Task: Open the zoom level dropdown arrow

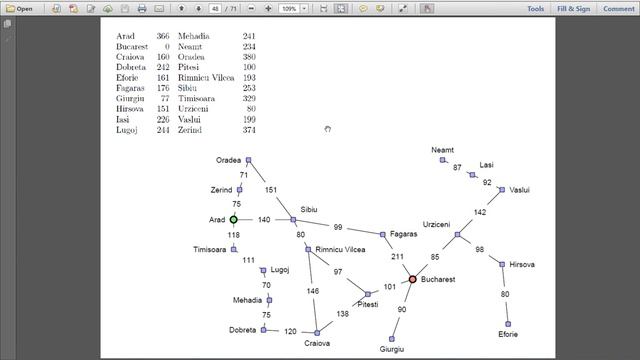Action: click(x=304, y=9)
